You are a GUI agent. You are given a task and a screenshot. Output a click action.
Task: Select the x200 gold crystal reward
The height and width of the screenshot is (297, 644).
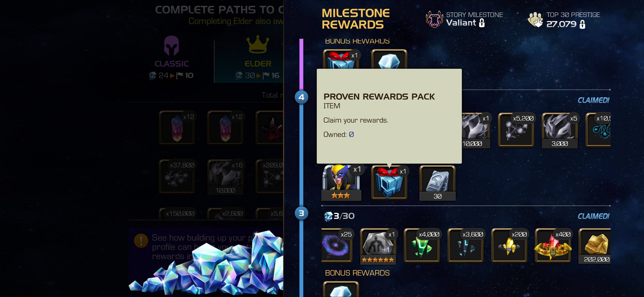(509, 246)
